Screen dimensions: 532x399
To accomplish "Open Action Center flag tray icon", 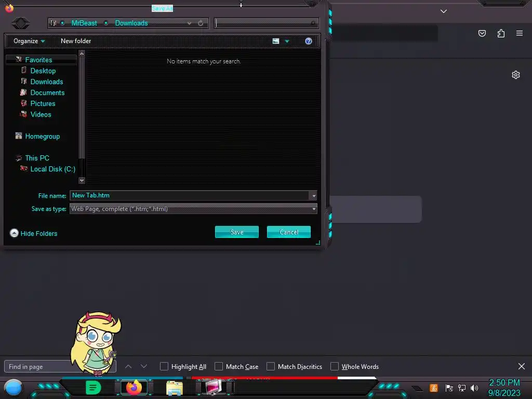I will [x=449, y=388].
